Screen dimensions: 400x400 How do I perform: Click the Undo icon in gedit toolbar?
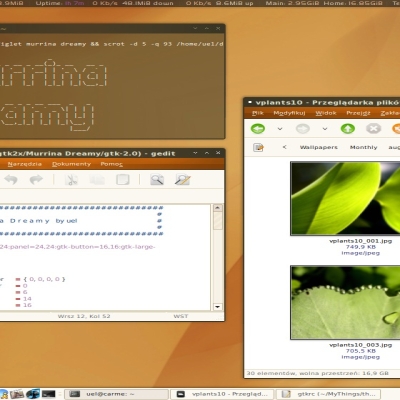tap(11, 180)
